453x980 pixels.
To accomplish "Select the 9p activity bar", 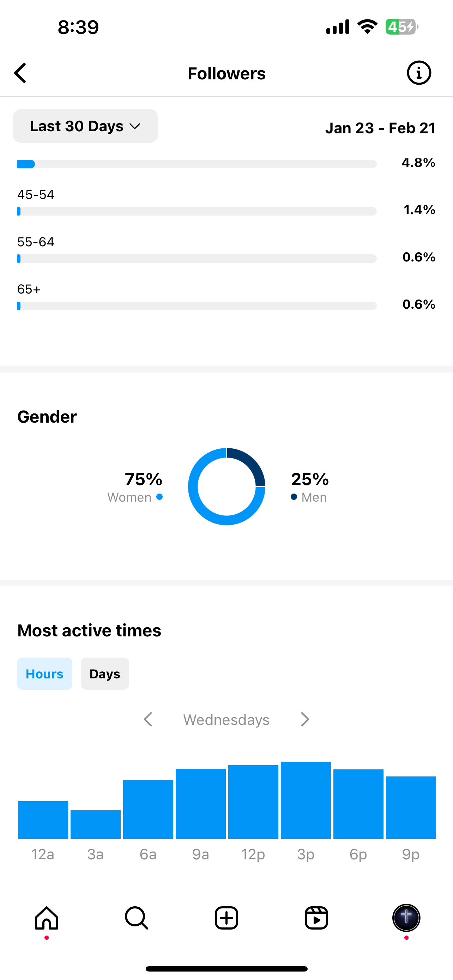I will [411, 807].
